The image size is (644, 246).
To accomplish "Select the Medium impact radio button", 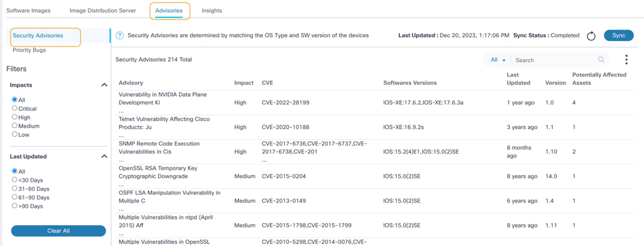I will [x=15, y=126].
